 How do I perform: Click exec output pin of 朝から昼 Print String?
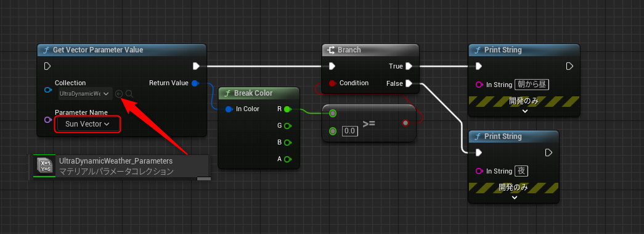569,66
